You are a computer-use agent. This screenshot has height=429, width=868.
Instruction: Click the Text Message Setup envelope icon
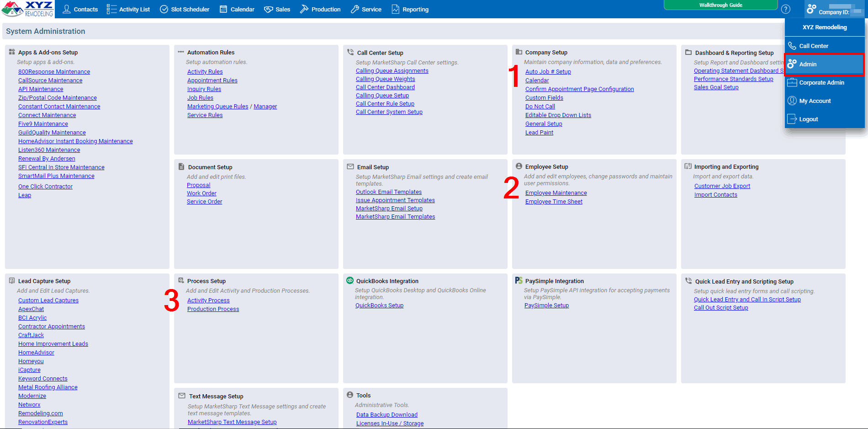coord(182,396)
